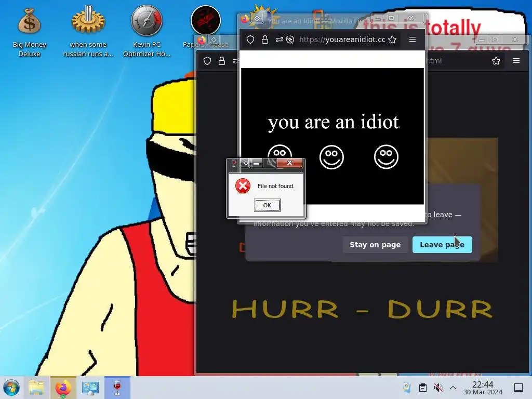The height and width of the screenshot is (399, 532).
Task: Click OK in the File not found dialog
Action: pos(268,205)
